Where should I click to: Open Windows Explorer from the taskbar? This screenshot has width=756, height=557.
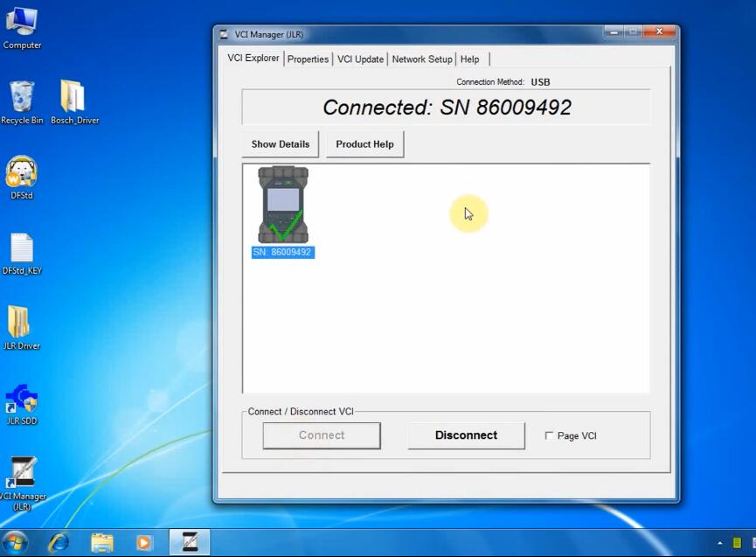click(102, 543)
